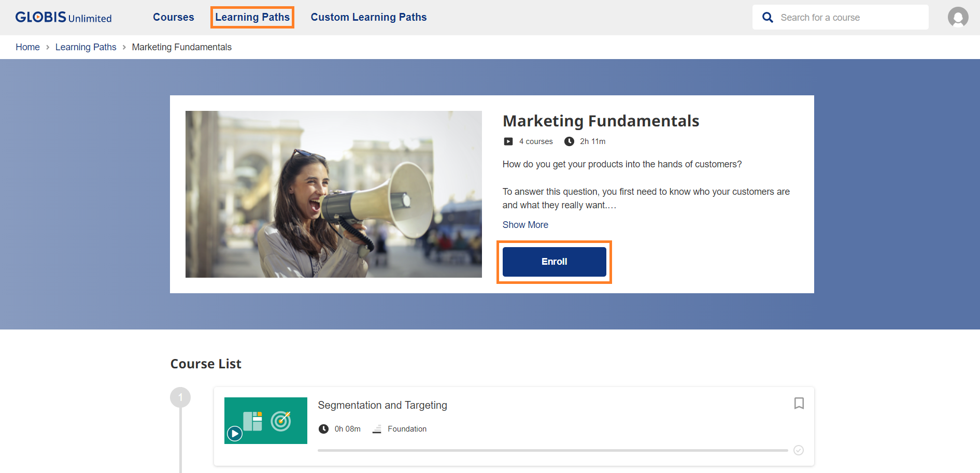Viewport: 980px width, 473px height.
Task: Open the Learning Paths breadcrumb dropdown arrow
Action: point(124,47)
